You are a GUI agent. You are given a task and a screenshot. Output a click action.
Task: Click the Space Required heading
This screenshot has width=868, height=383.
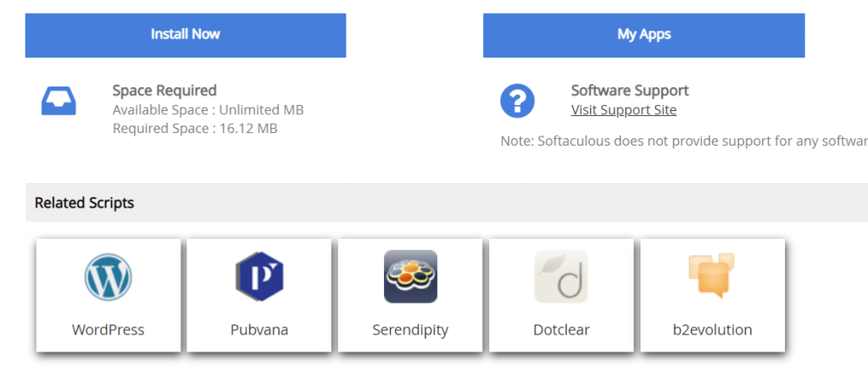(164, 91)
